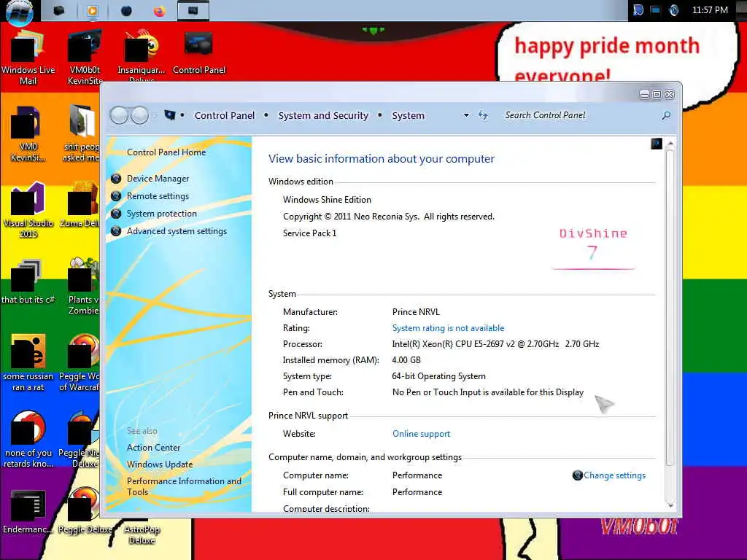Click the help icon above the scrollbar
This screenshot has height=560, width=747.
click(656, 144)
